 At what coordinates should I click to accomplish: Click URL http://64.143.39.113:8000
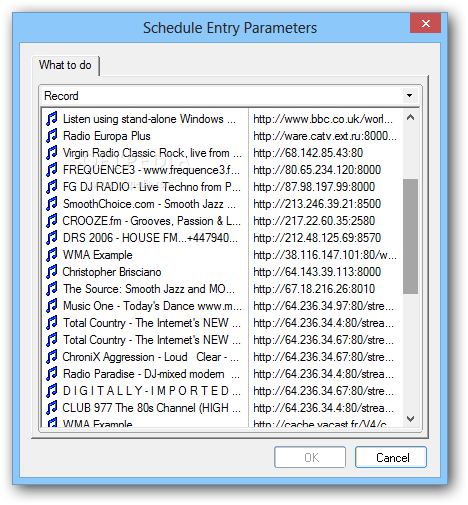click(317, 272)
